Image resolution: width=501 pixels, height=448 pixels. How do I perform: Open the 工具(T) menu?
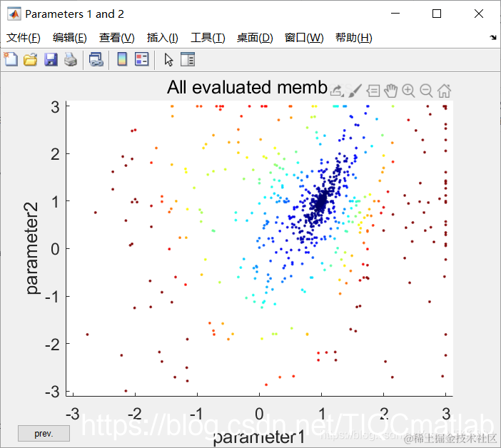[x=208, y=38]
